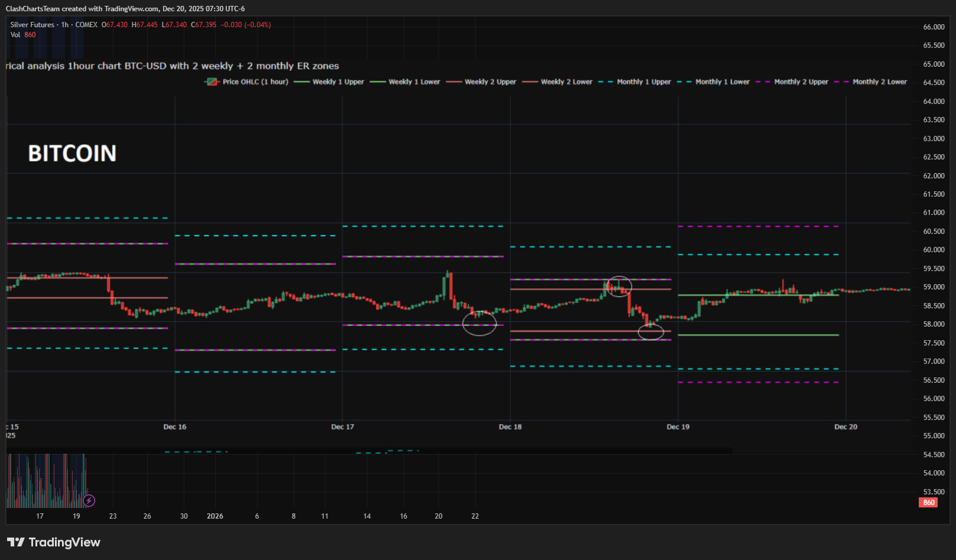Toggle the Monthly 1 Lower legend entry
The width and height of the screenshot is (956, 560).
coord(713,82)
